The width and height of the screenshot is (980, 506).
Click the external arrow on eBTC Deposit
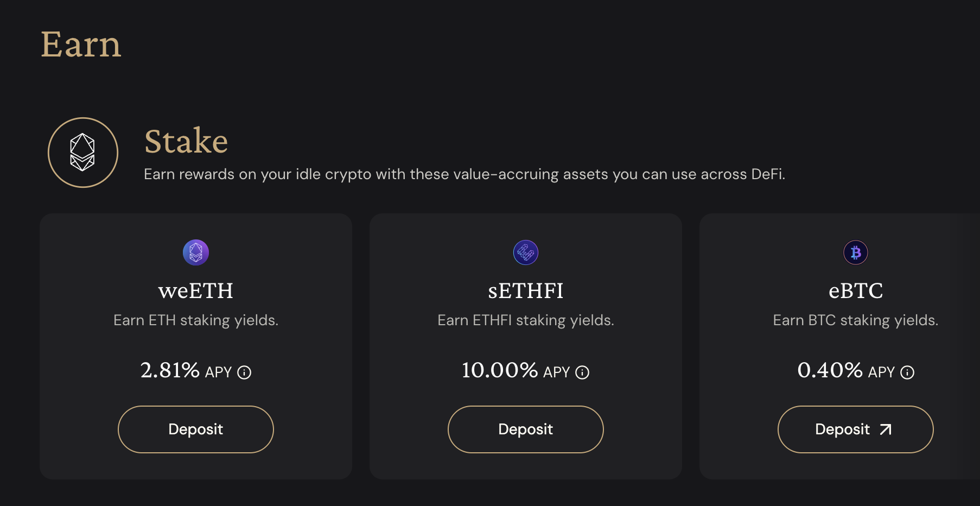pyautogui.click(x=886, y=429)
